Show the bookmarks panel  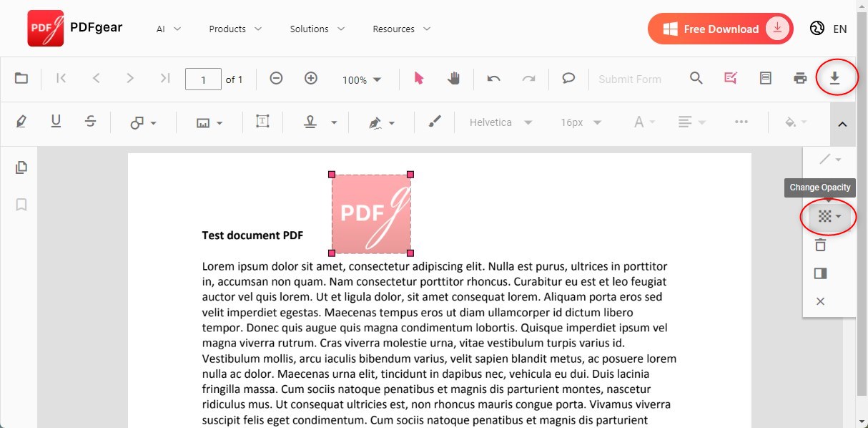21,204
